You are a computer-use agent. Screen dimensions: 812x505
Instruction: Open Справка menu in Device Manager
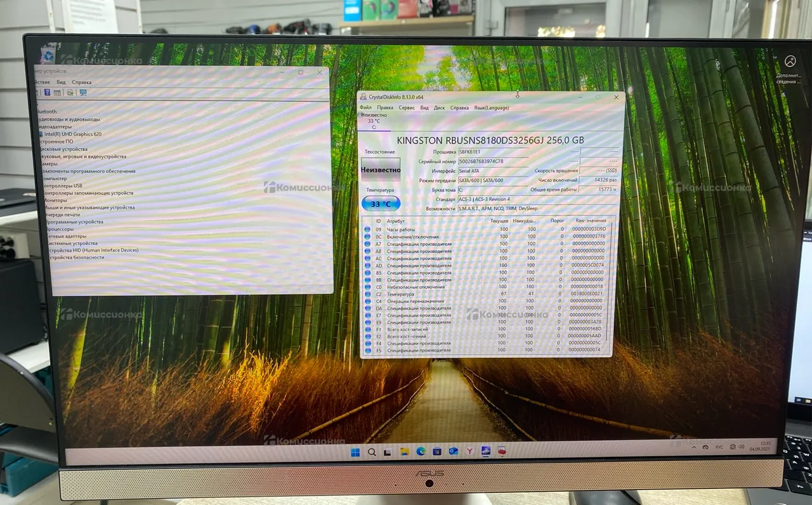point(82,82)
